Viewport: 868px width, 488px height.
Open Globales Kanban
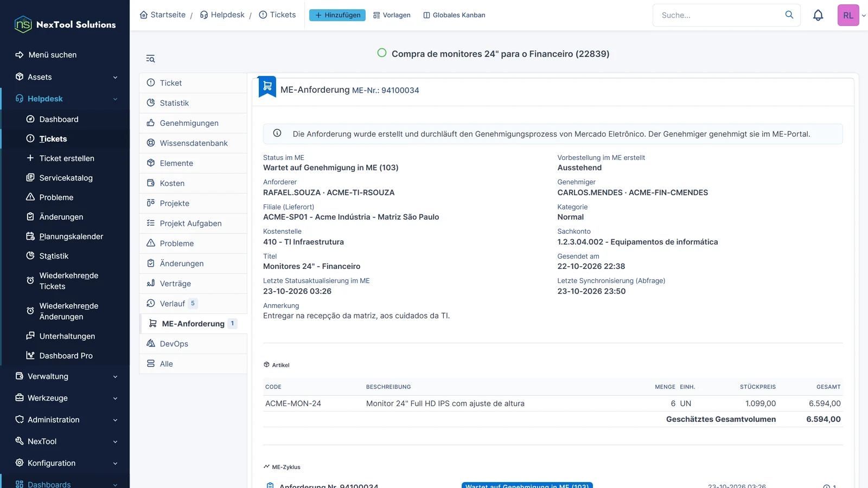tap(454, 15)
